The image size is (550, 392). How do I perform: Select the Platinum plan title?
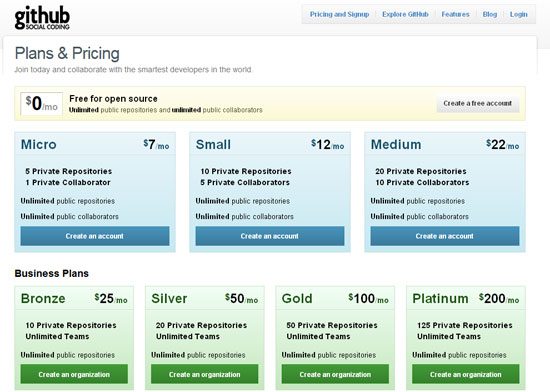(440, 299)
